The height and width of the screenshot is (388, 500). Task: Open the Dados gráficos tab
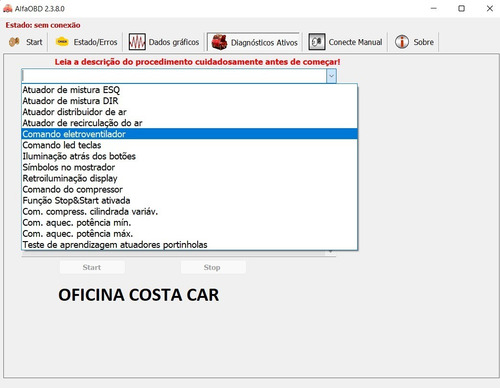(174, 42)
